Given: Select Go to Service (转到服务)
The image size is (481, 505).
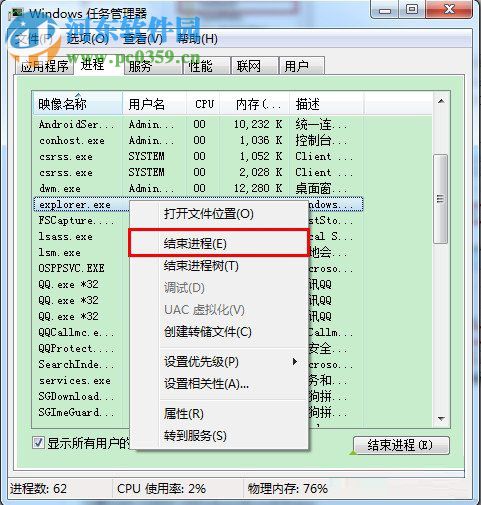Looking at the screenshot, I should [218, 436].
